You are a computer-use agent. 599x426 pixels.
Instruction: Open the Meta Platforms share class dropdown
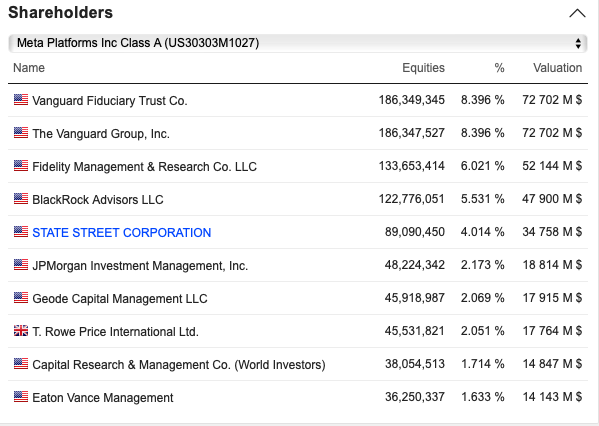pyautogui.click(x=298, y=43)
